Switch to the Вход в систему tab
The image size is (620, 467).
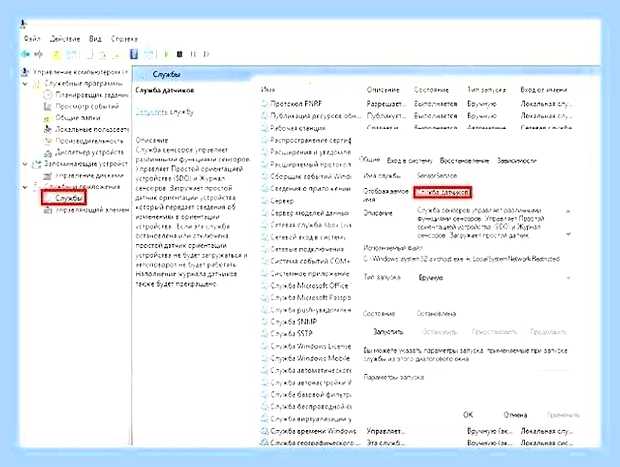pos(409,161)
